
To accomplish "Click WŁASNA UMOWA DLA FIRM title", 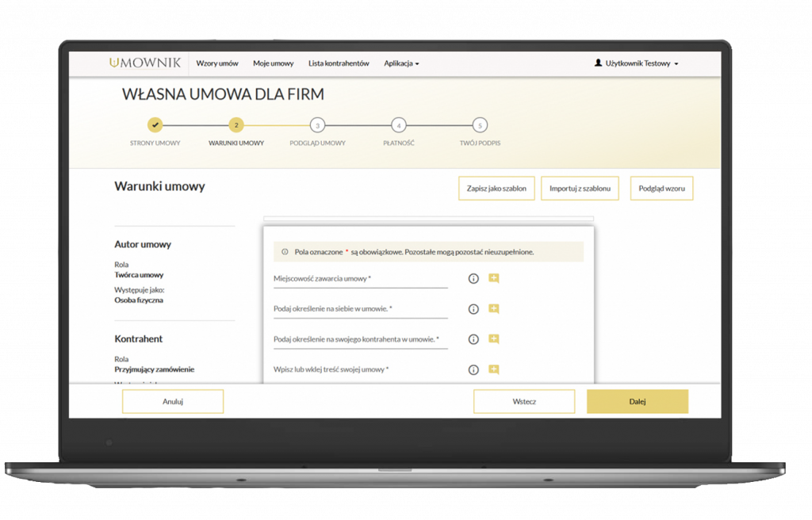I will click(223, 94).
